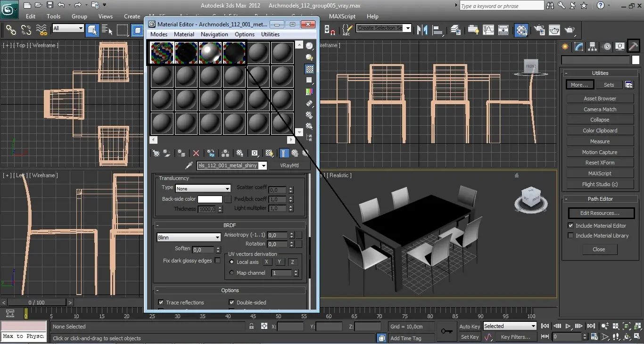This screenshot has height=344, width=644.
Task: Toggle the checkered Background icon in Material Editor
Action: (309, 69)
